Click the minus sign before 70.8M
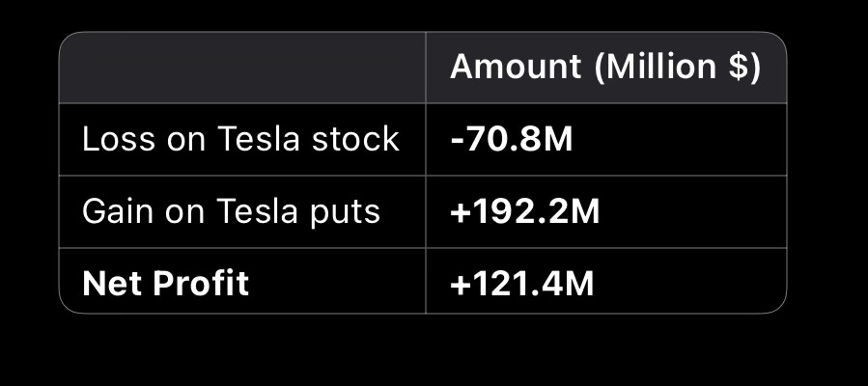The image size is (868, 386). click(457, 141)
